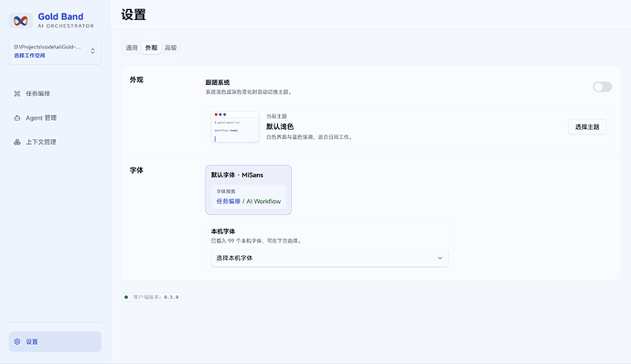Click the Agent 管理 robot icon
This screenshot has height=364, width=631.
[16, 118]
